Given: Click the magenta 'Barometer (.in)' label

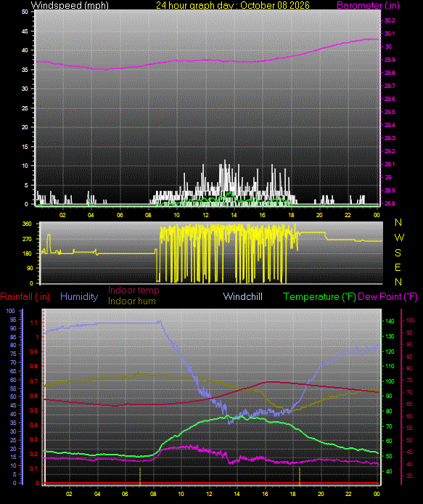Looking at the screenshot, I should coord(368,6).
